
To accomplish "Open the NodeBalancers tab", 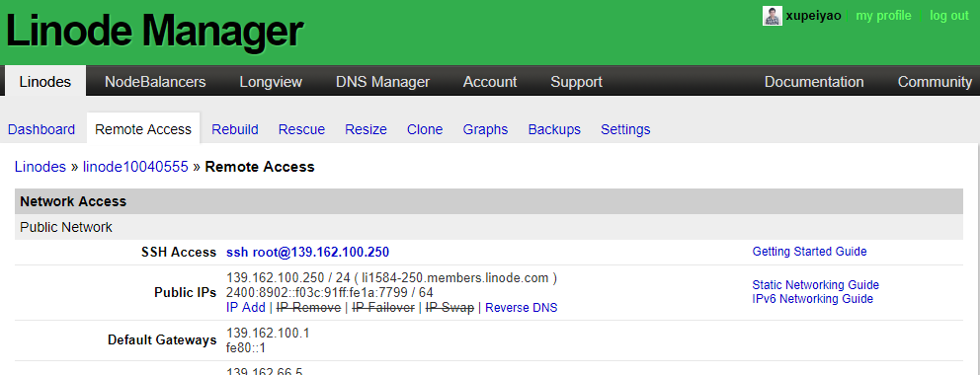I will 155,82.
